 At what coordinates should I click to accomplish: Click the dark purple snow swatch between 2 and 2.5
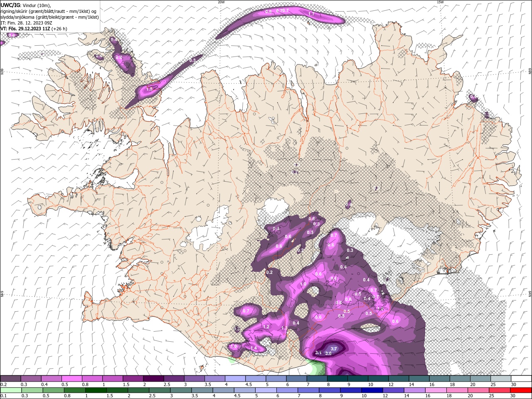click(153, 378)
